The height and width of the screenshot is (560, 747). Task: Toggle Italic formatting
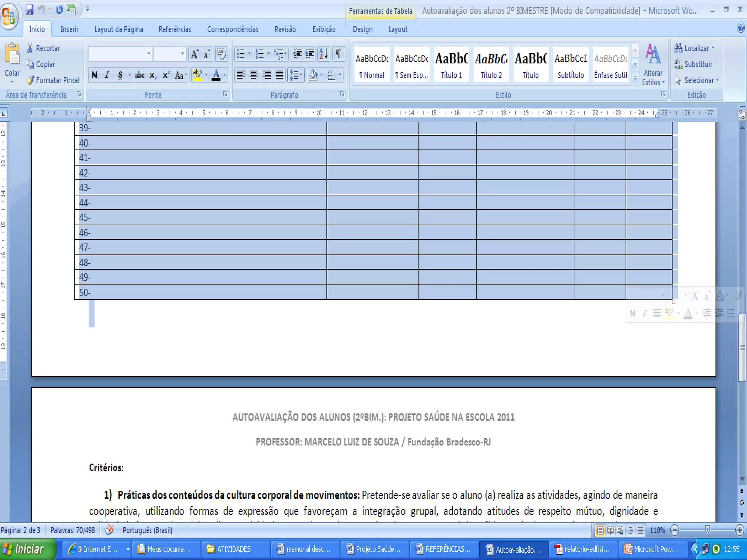click(x=107, y=75)
